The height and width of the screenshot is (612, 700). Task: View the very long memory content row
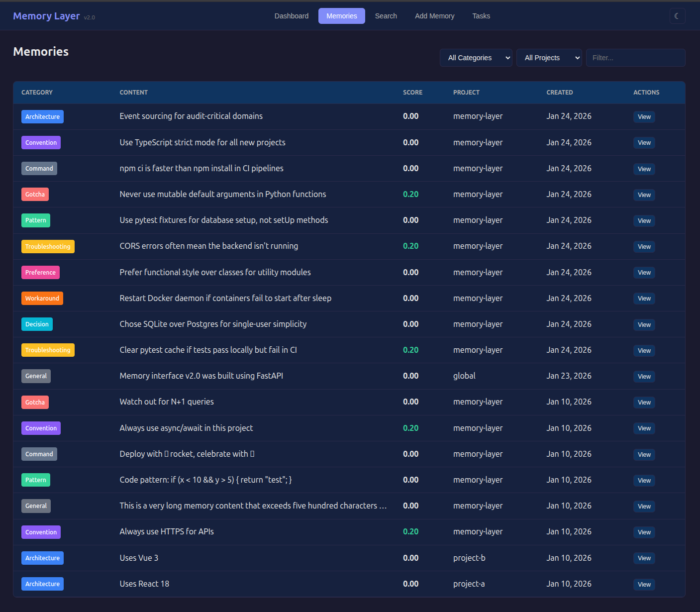(x=644, y=507)
